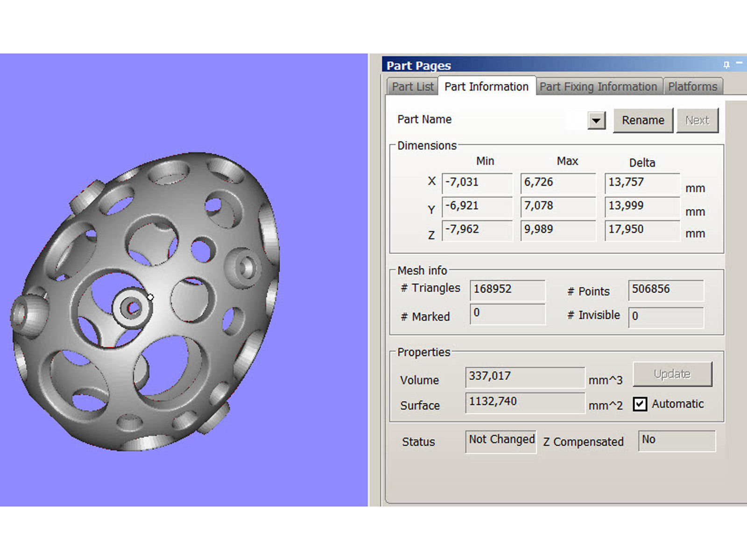
Task: Click the mm^2 unit label
Action: coord(606,406)
